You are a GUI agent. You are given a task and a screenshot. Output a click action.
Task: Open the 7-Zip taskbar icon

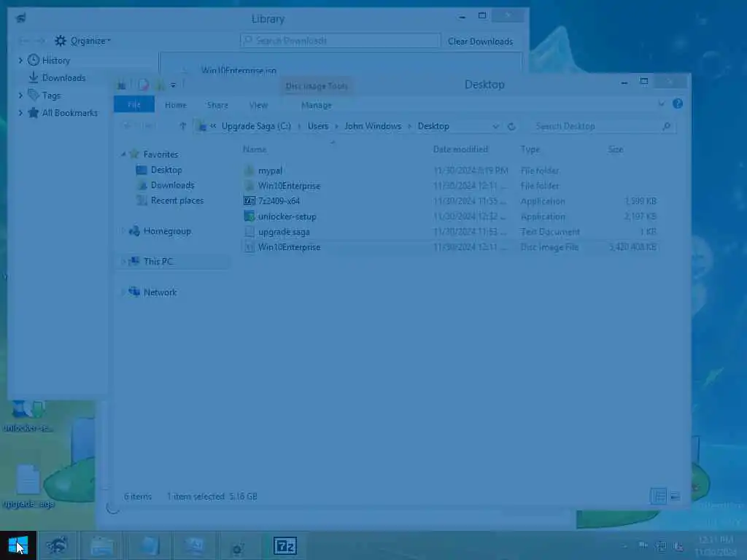click(285, 545)
